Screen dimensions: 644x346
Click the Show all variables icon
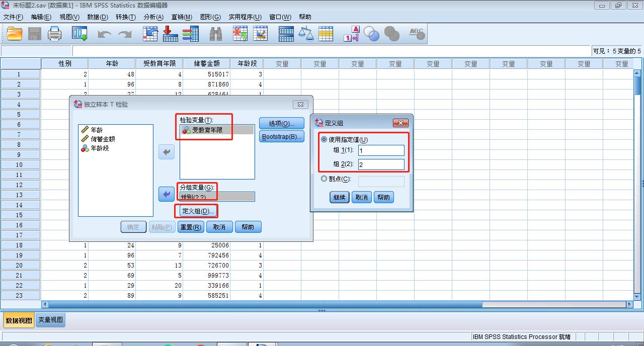[x=391, y=34]
